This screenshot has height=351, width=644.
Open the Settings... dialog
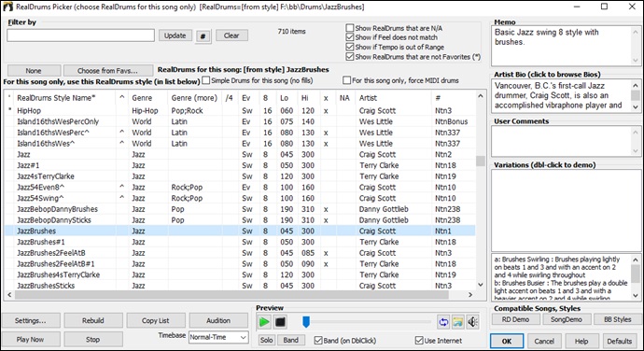31,320
